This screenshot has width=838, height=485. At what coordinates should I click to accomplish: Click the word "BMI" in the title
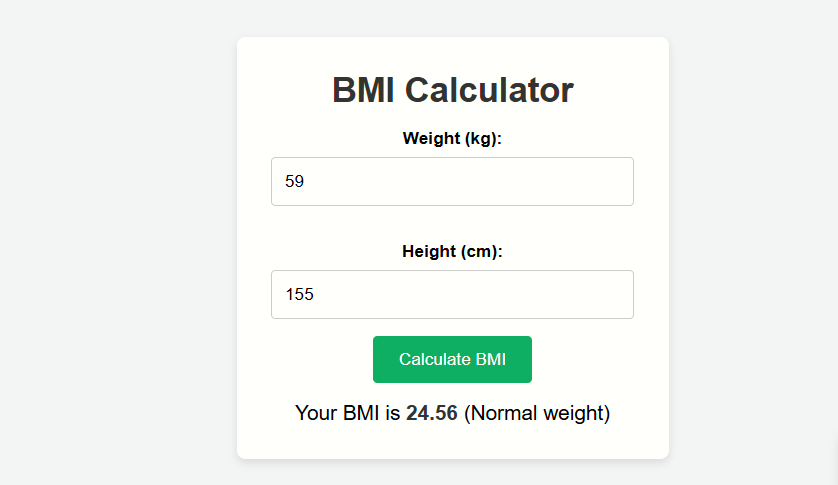coord(364,90)
